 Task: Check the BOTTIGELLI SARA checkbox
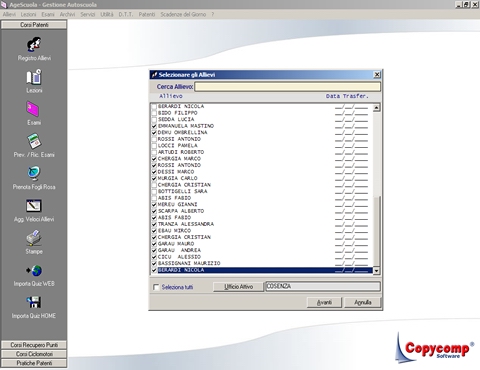coord(154,192)
